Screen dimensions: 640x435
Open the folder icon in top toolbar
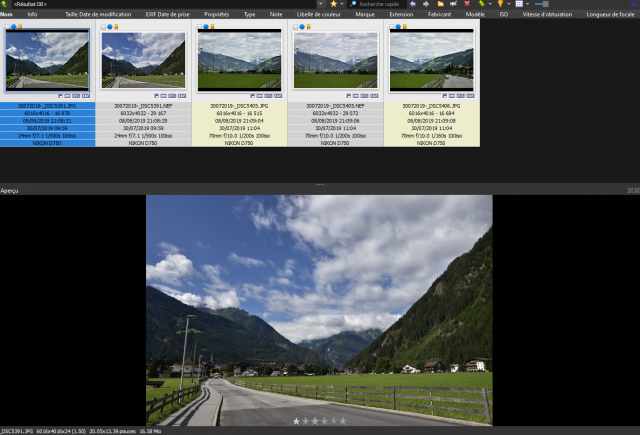(x=440, y=4)
